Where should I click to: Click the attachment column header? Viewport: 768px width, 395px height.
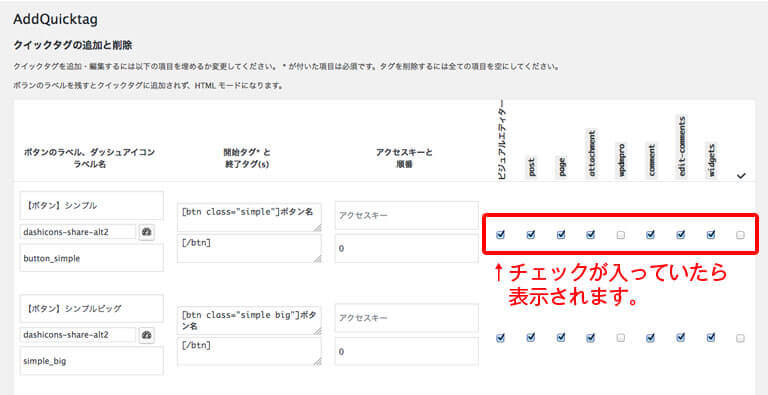coord(591,154)
